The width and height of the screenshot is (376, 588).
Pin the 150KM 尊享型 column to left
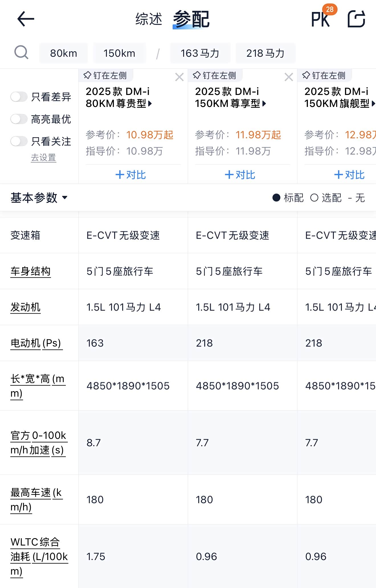pyautogui.click(x=214, y=76)
